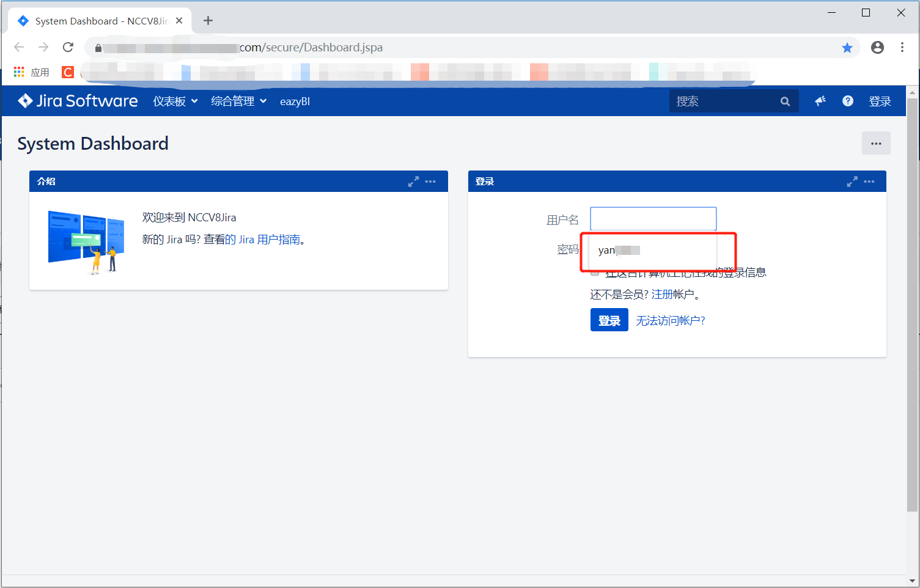Open the 登录 gadget options menu
The image size is (920, 588).
869,182
